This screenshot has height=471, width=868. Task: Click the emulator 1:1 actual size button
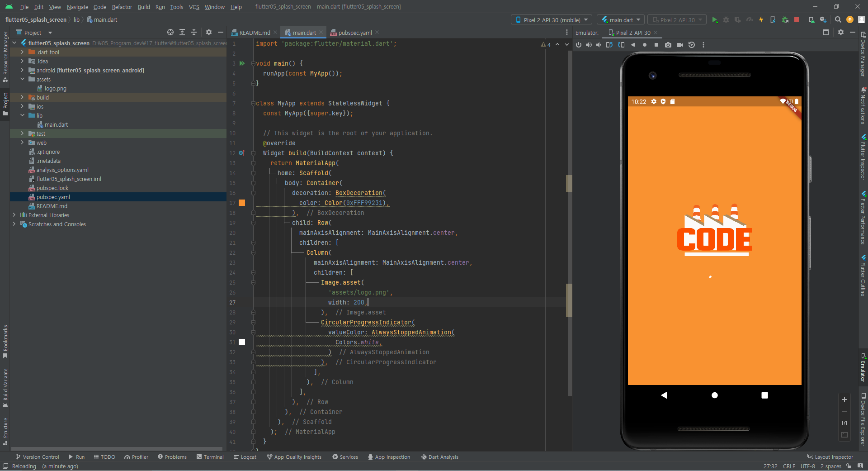844,423
